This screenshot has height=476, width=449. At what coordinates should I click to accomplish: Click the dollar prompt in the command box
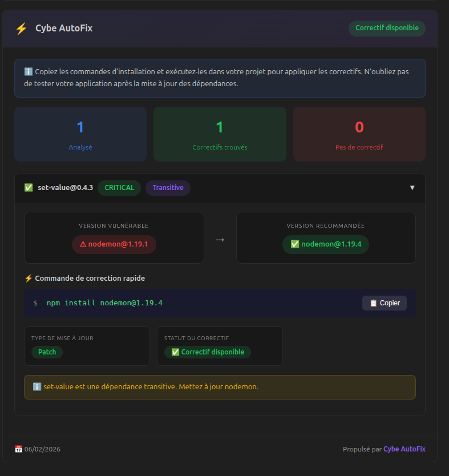pos(34,303)
